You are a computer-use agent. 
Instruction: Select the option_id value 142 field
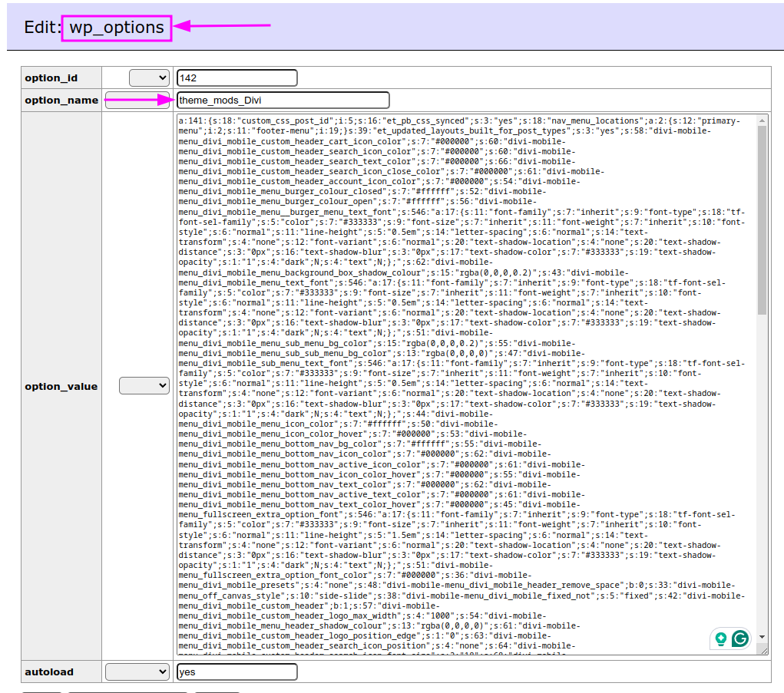pos(237,77)
